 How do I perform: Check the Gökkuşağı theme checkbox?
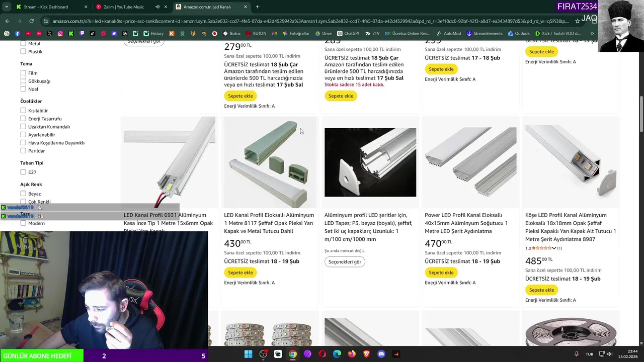point(23,81)
